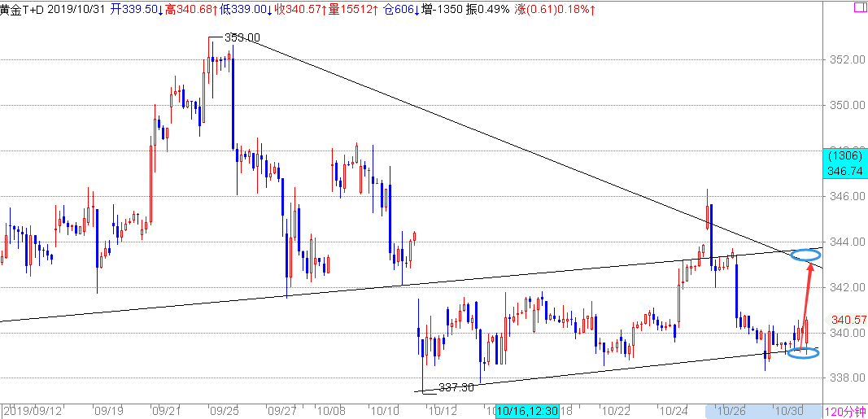This screenshot has width=868, height=419.
Task: Click the open price 开339.50
Action: (x=136, y=10)
